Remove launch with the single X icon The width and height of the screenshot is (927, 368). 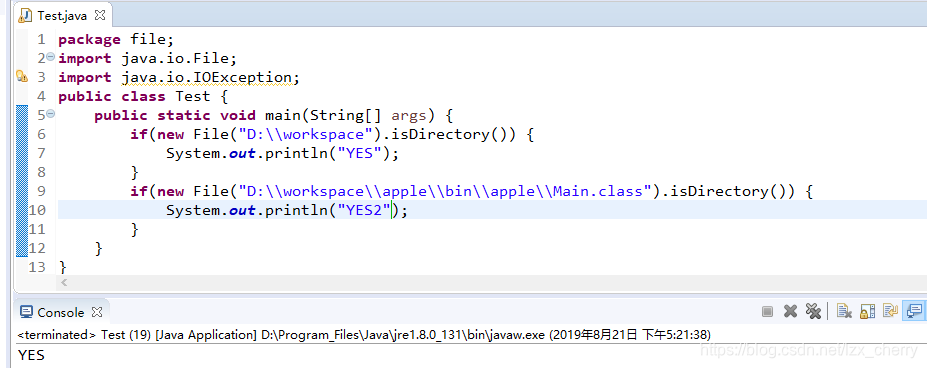pos(790,311)
